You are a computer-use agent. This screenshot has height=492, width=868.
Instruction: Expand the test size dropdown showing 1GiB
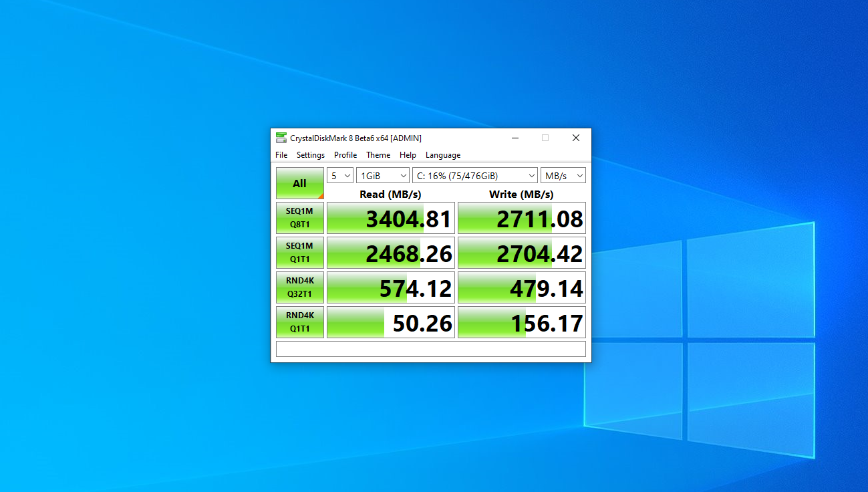click(x=383, y=175)
